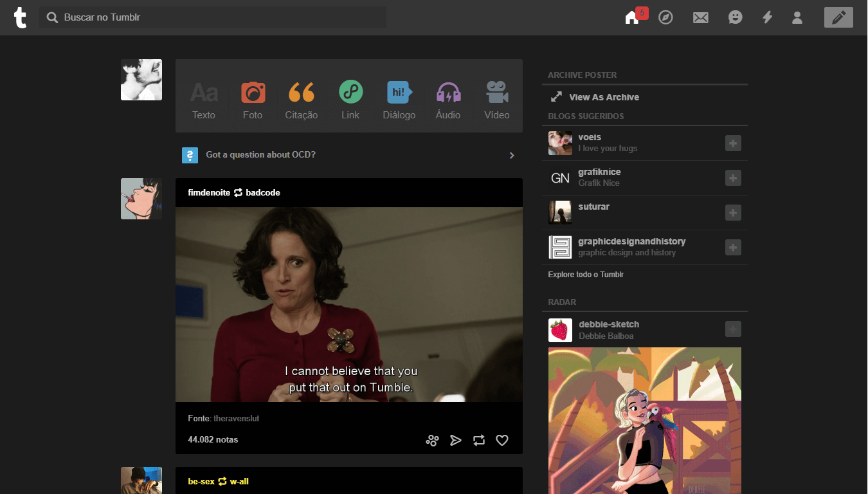Open the fimdenoite blog link
The width and height of the screenshot is (868, 494).
pyautogui.click(x=209, y=192)
